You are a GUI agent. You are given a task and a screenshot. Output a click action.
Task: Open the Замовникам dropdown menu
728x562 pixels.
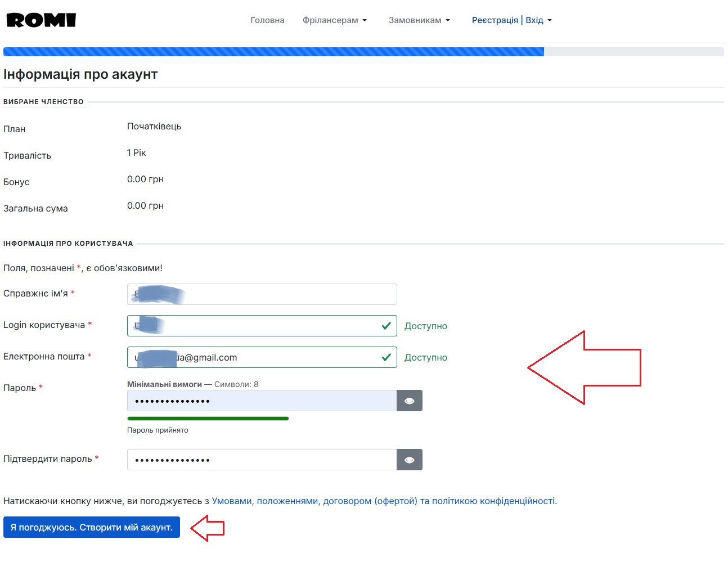coord(419,20)
